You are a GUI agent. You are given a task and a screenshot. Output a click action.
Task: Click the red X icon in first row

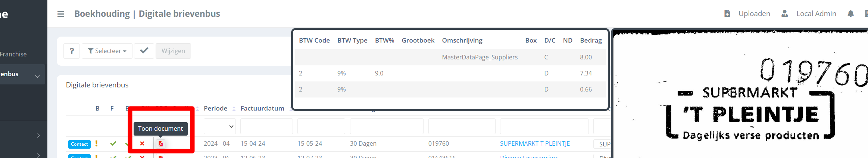(x=142, y=144)
